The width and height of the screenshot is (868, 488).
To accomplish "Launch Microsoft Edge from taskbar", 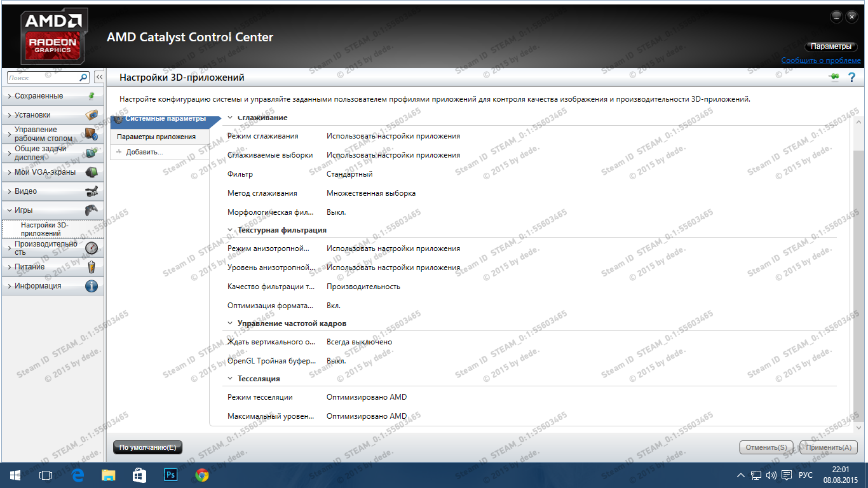I will [78, 475].
